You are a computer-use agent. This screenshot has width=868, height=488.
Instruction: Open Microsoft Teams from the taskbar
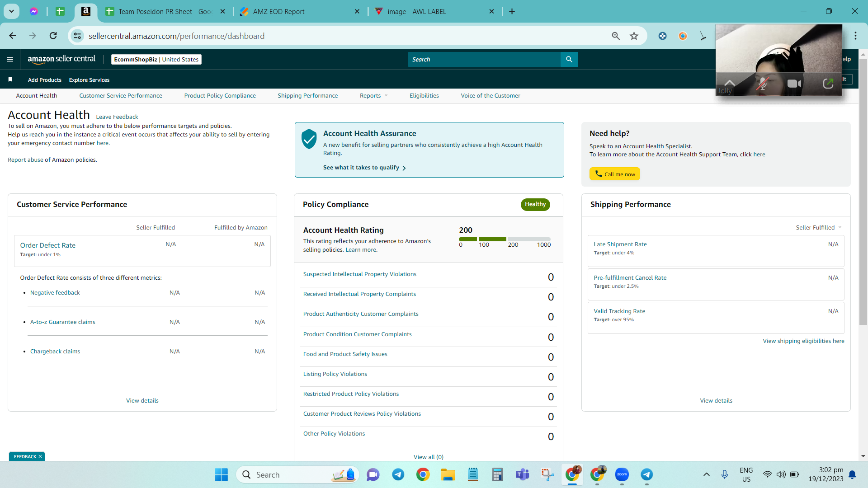click(522, 474)
